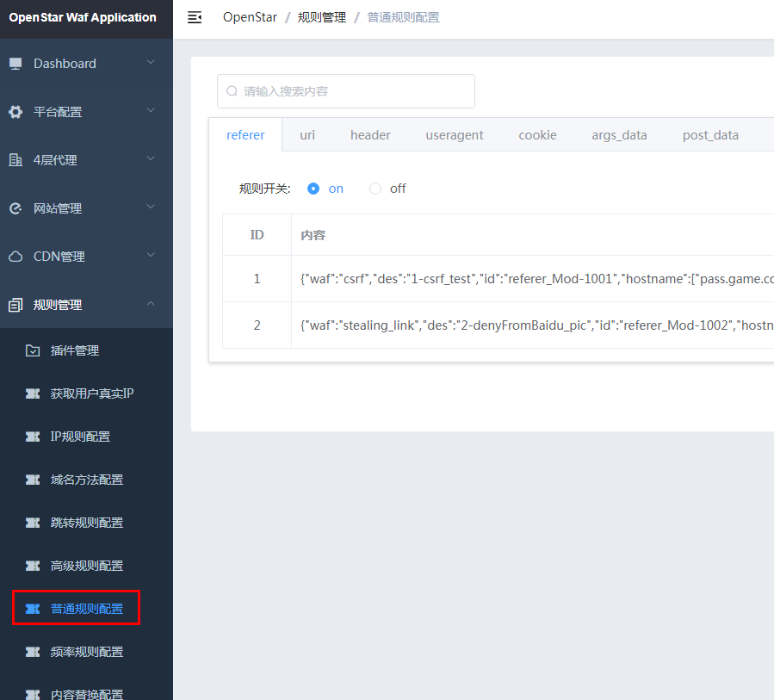
Task: Click the 内容 column header
Action: pyautogui.click(x=313, y=235)
